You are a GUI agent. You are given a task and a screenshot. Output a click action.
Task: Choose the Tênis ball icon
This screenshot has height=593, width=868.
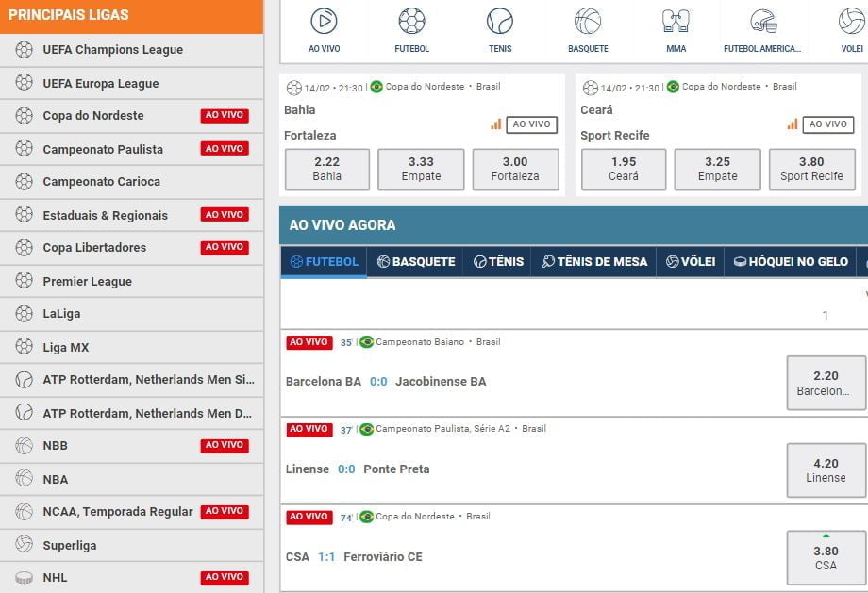500,21
